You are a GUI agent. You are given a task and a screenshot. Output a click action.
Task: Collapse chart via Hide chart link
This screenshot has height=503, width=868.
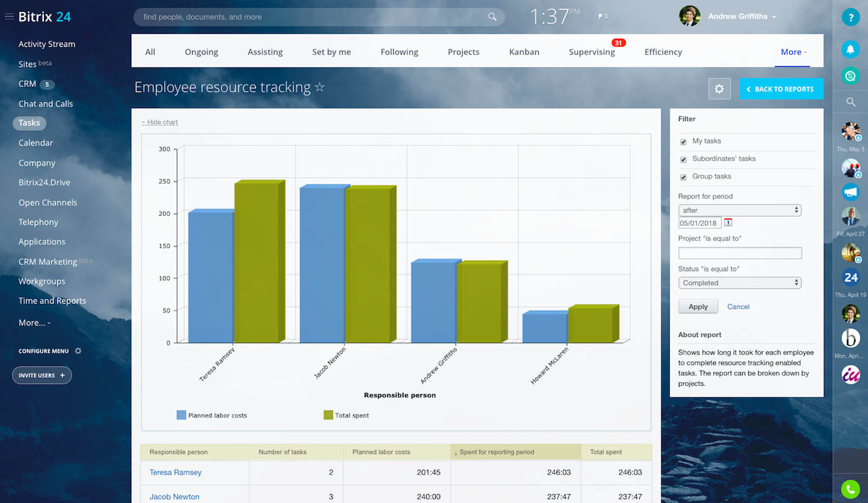point(161,122)
